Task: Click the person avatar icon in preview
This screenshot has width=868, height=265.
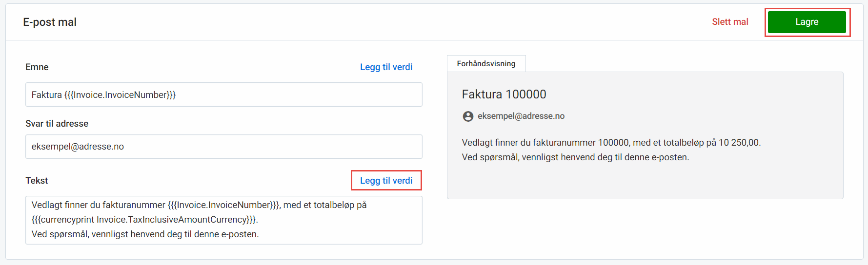Action: (468, 116)
